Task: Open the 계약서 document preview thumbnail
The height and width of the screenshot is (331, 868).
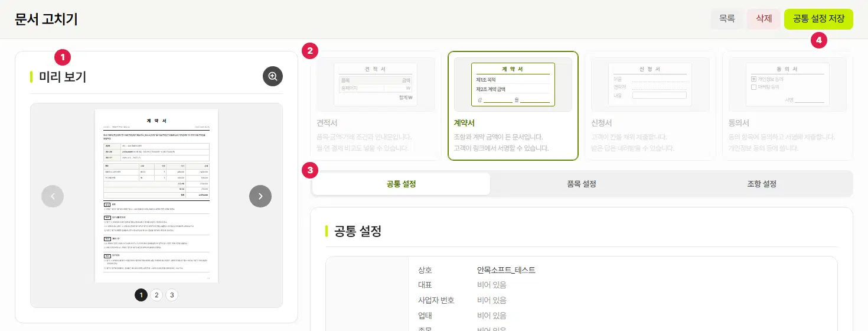Action: [156, 196]
